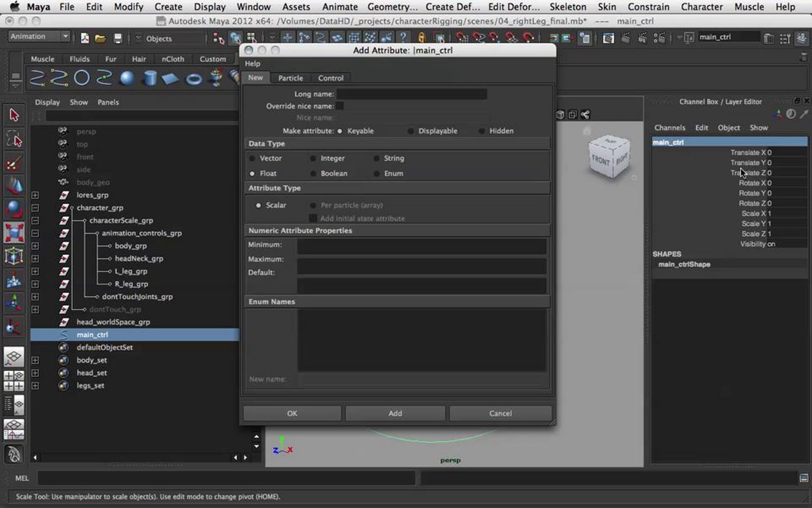This screenshot has width=812, height=508.
Task: Open the Animation menu set dropdown
Action: point(39,37)
